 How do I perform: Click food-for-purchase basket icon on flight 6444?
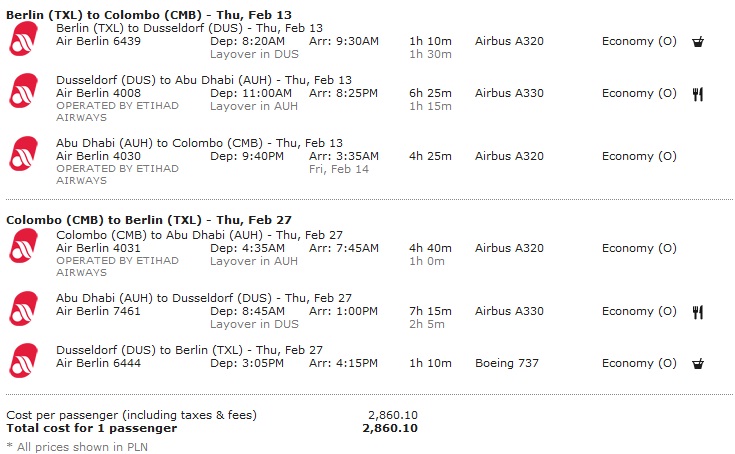point(698,364)
